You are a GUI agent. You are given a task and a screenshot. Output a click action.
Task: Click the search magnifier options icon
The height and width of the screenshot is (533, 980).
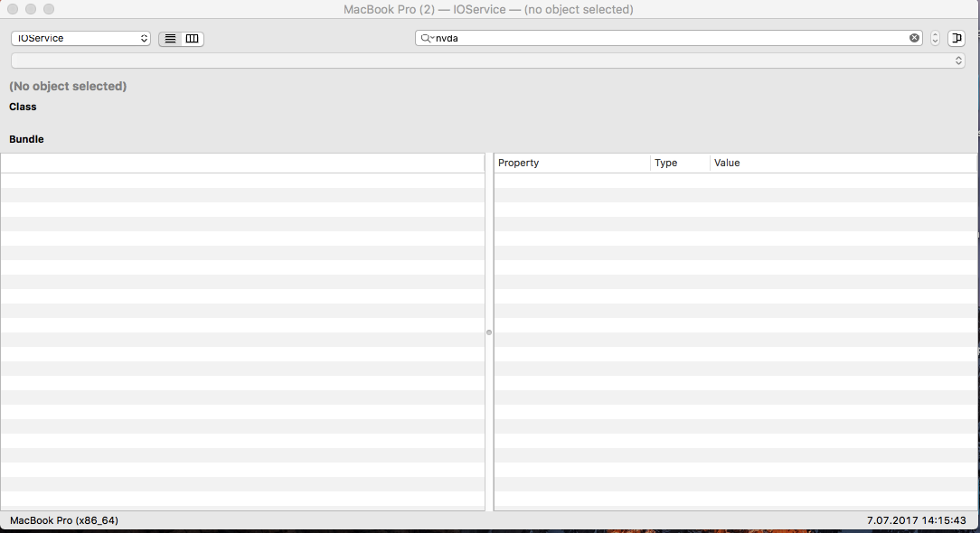click(x=428, y=38)
